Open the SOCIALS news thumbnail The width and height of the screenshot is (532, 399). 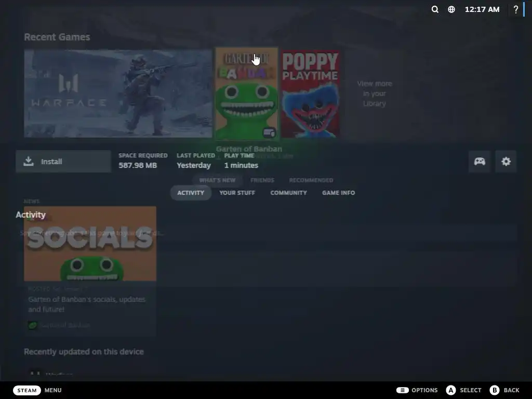point(90,243)
